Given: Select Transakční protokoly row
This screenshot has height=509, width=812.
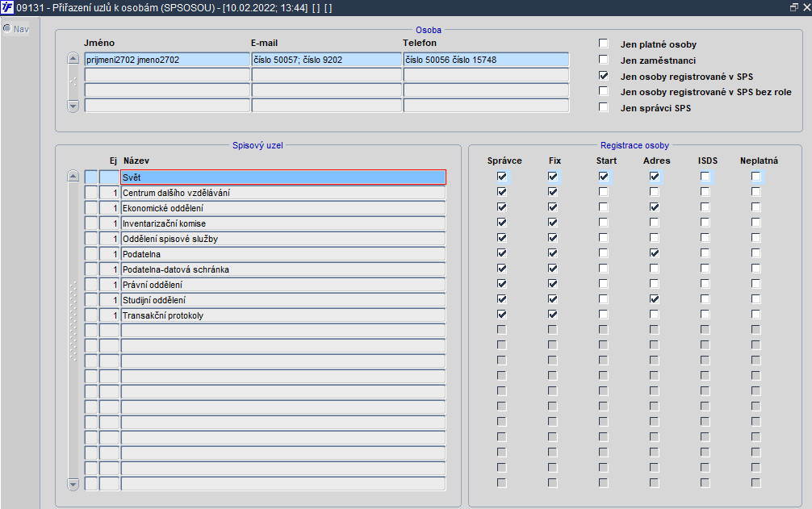Looking at the screenshot, I should [283, 315].
